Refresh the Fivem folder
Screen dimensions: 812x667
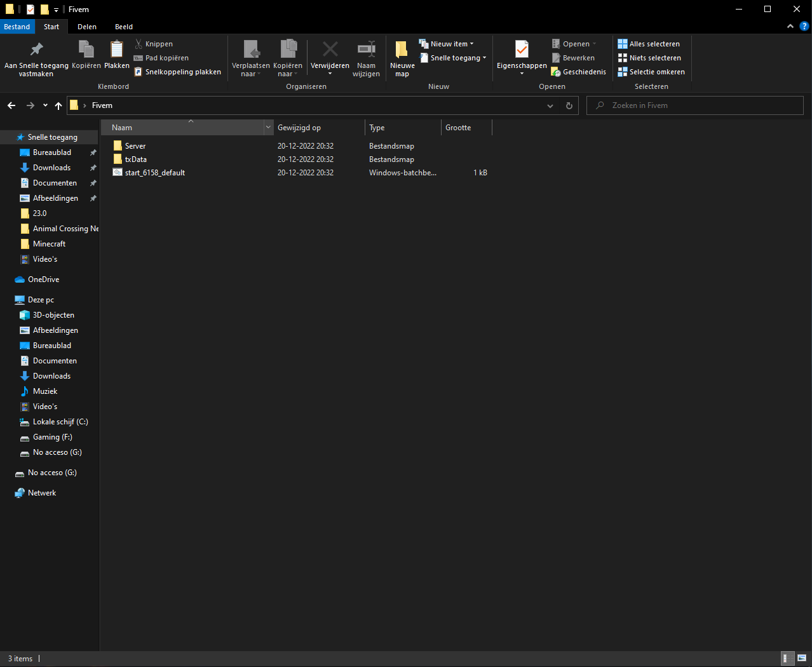pyautogui.click(x=569, y=105)
